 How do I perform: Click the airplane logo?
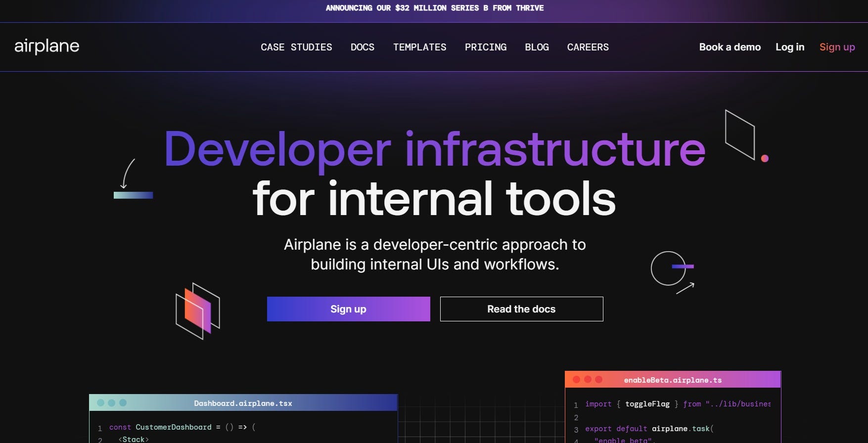click(x=46, y=46)
